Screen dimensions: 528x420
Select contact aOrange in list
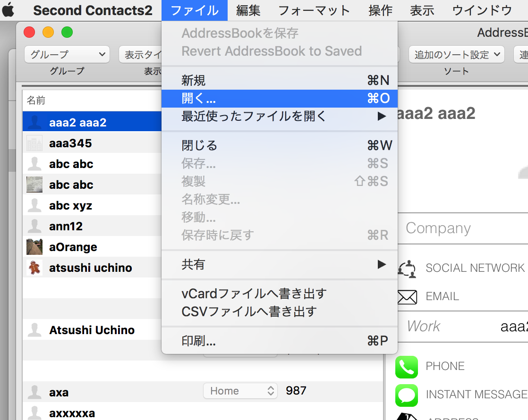click(x=92, y=247)
